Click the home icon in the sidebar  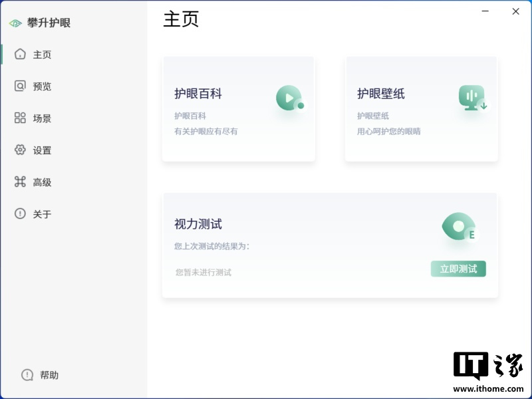tap(20, 55)
